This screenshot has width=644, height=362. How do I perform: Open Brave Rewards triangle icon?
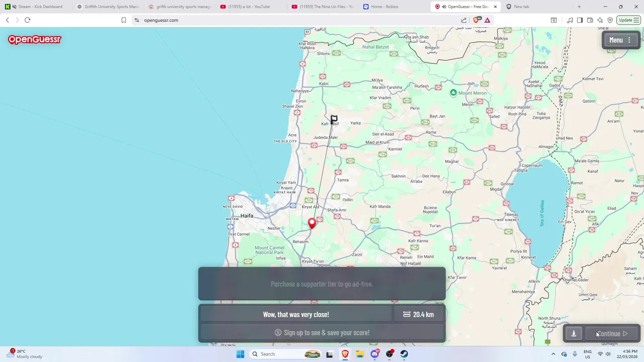488,20
